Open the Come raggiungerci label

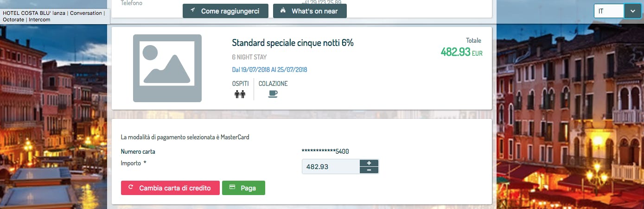pyautogui.click(x=230, y=11)
